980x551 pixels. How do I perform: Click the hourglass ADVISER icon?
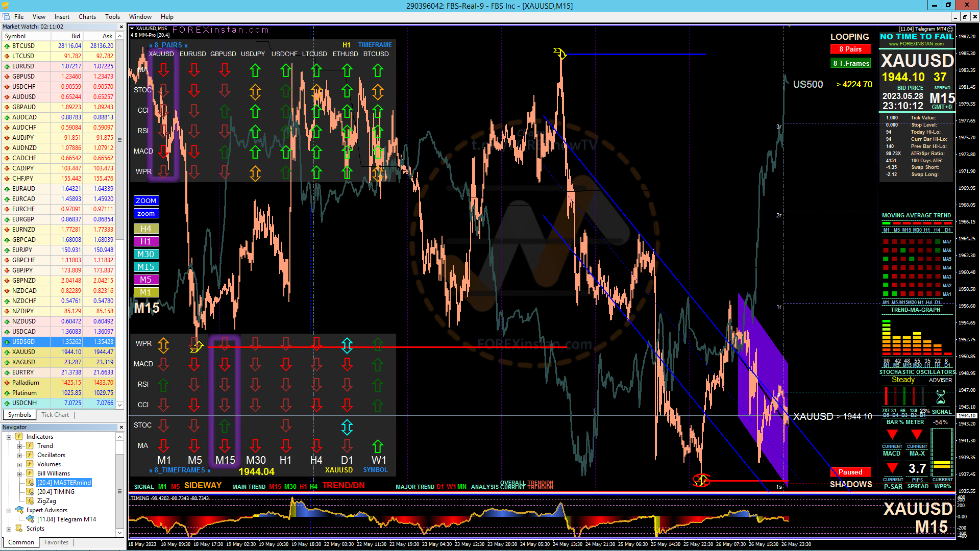(x=940, y=397)
